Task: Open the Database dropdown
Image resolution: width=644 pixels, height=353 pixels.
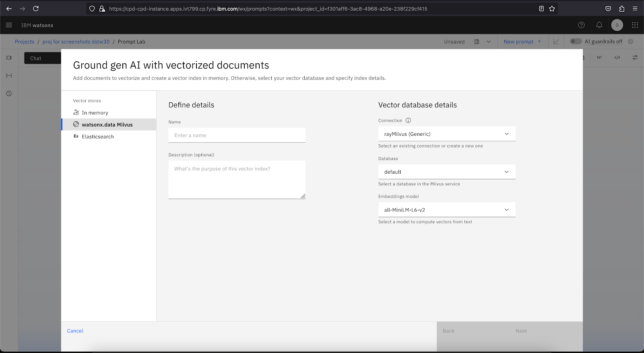Action: point(447,172)
